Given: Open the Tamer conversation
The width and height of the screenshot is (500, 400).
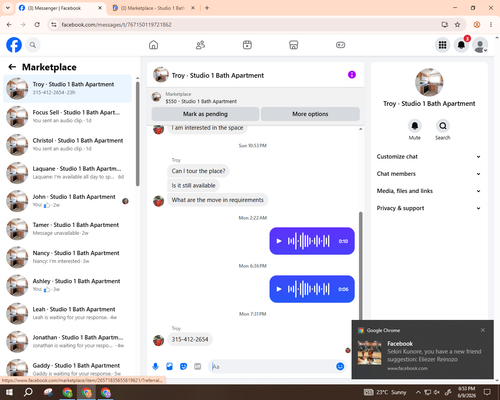Looking at the screenshot, I should coord(67,229).
